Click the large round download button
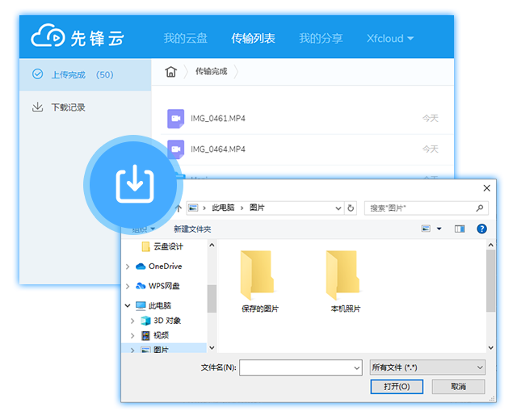517x420 pixels. [x=133, y=184]
